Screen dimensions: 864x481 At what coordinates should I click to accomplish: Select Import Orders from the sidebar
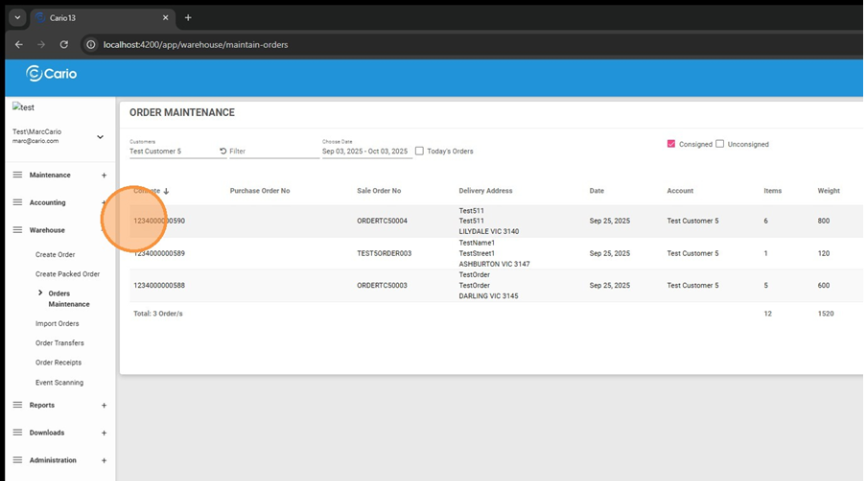(x=57, y=323)
